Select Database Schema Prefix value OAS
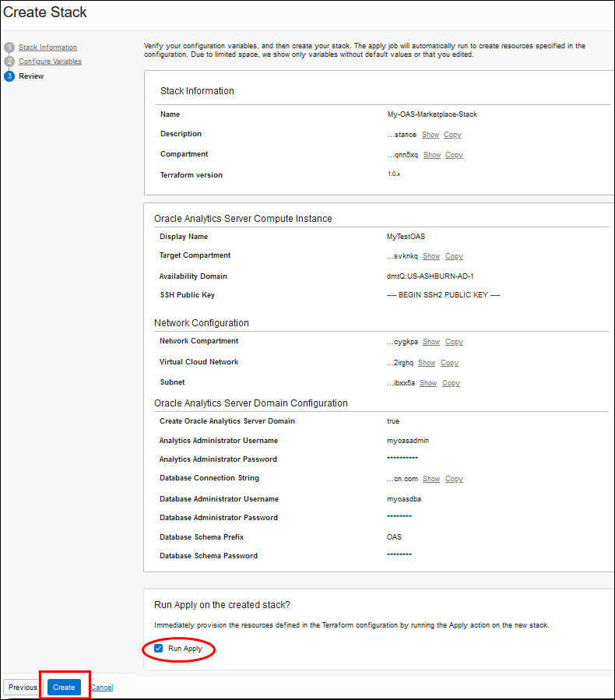Viewport: 615px width, 700px height. pos(394,537)
